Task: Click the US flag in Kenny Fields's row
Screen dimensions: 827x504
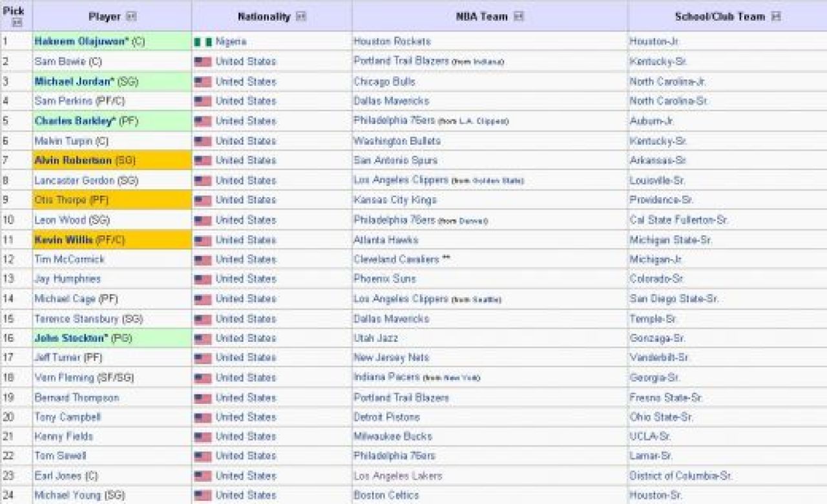Action: pyautogui.click(x=203, y=437)
